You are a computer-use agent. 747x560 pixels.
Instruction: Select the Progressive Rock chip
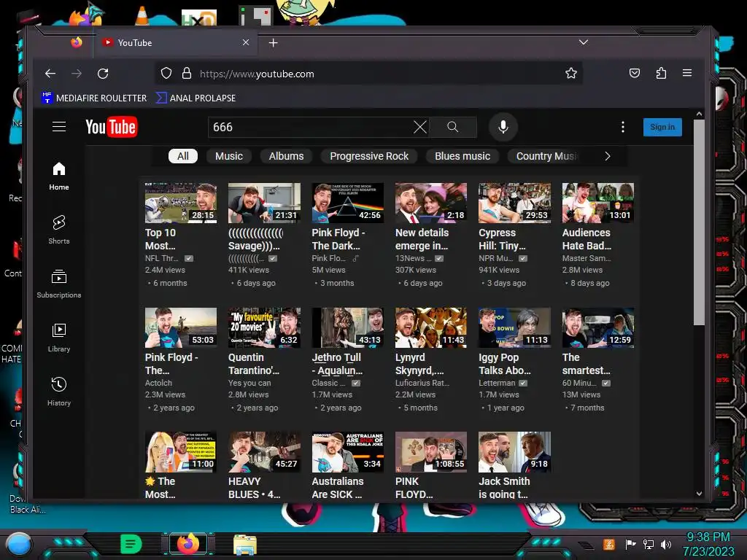[369, 156]
